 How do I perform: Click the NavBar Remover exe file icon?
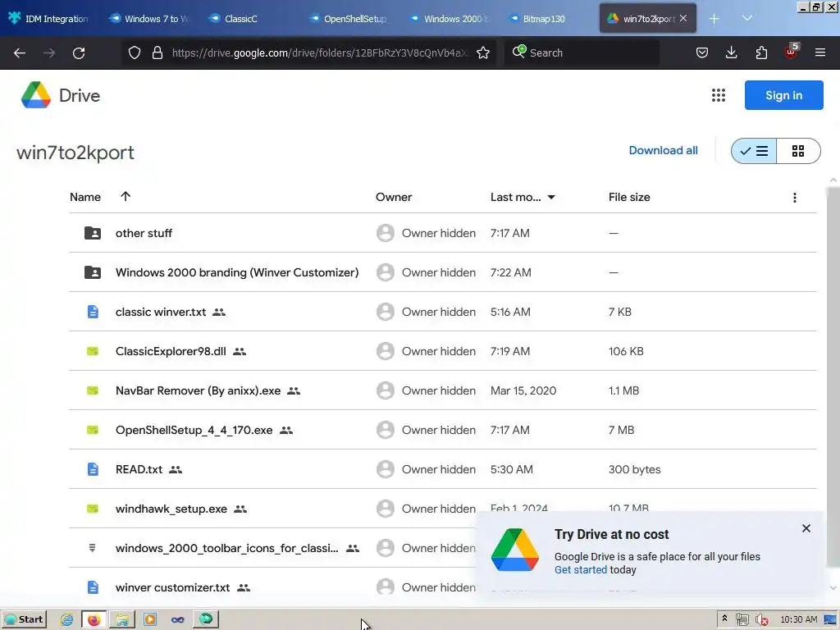point(93,390)
